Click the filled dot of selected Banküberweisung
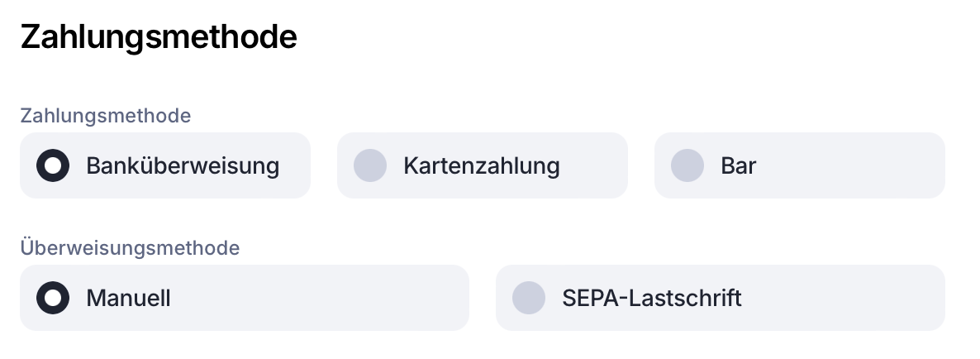This screenshot has height=359, width=980. click(53, 165)
